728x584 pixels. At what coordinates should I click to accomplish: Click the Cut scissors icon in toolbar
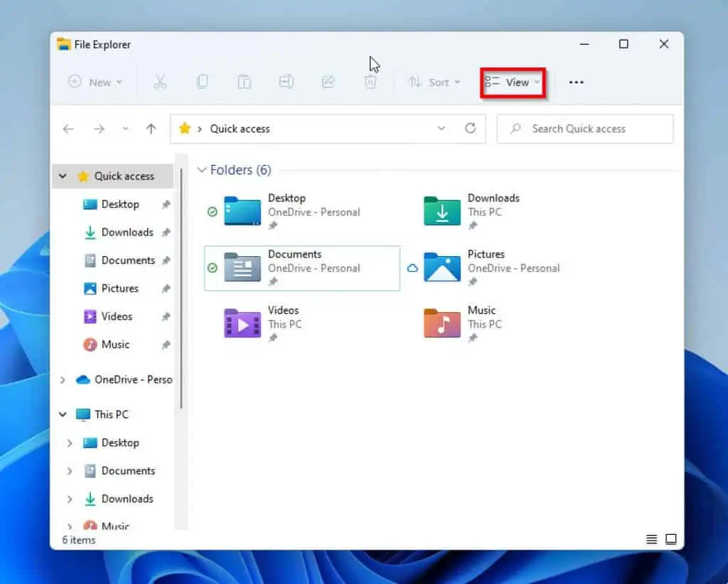pos(160,83)
